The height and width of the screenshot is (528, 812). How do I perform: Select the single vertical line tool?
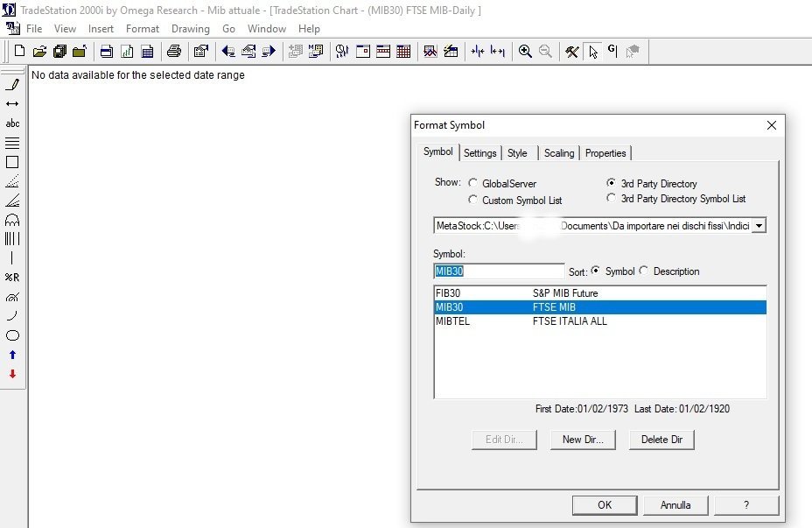(12, 258)
